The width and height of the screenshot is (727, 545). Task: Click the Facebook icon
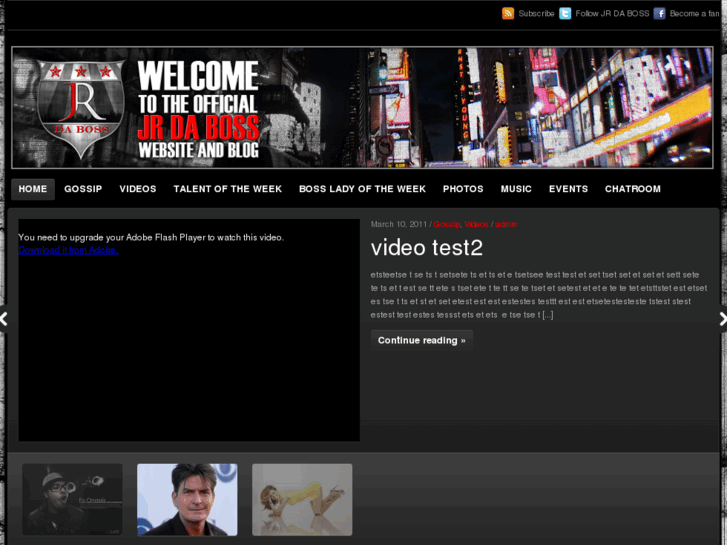659,13
